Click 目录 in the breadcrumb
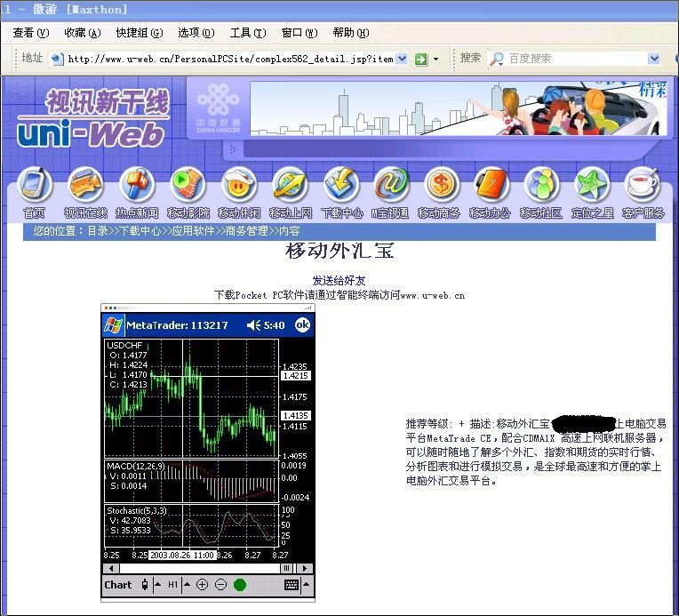This screenshot has height=616, width=679. (98, 231)
